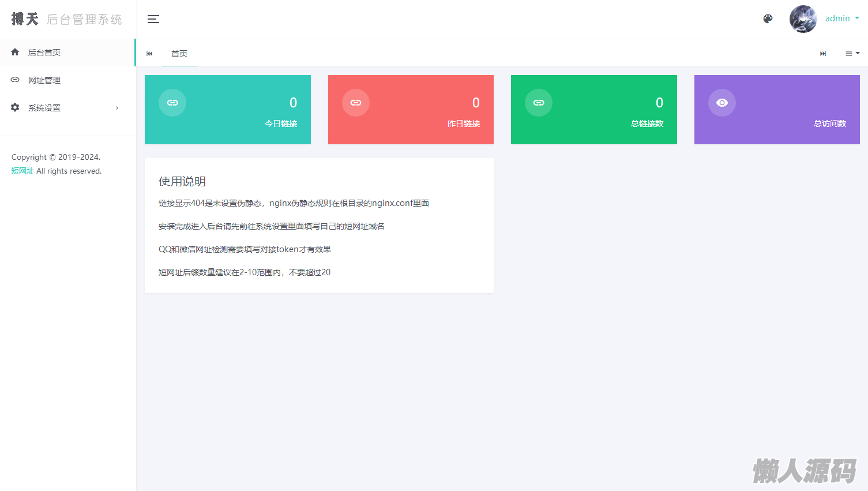Click the link icon on 总链接数 card
Screen dimensions: 868x491
(x=539, y=103)
